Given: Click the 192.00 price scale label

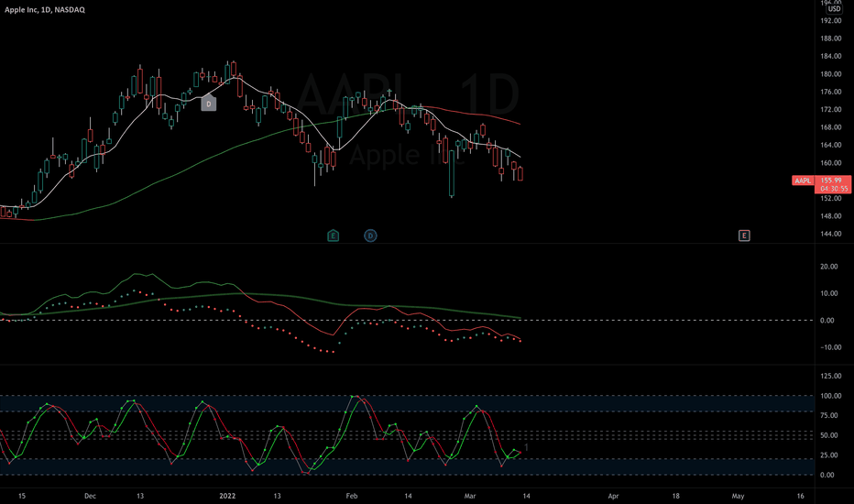Looking at the screenshot, I should pos(830,21).
